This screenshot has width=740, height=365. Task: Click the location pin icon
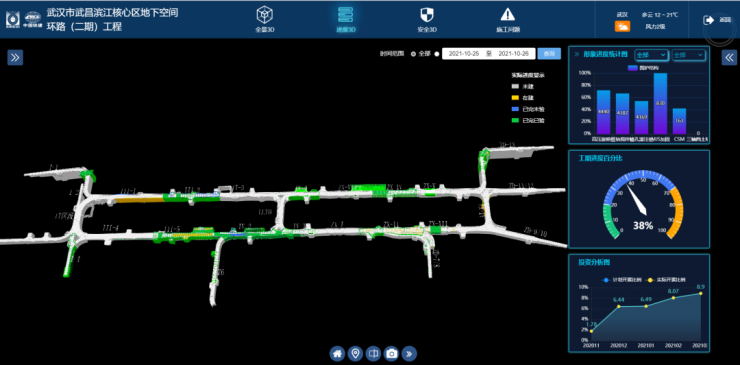point(355,353)
